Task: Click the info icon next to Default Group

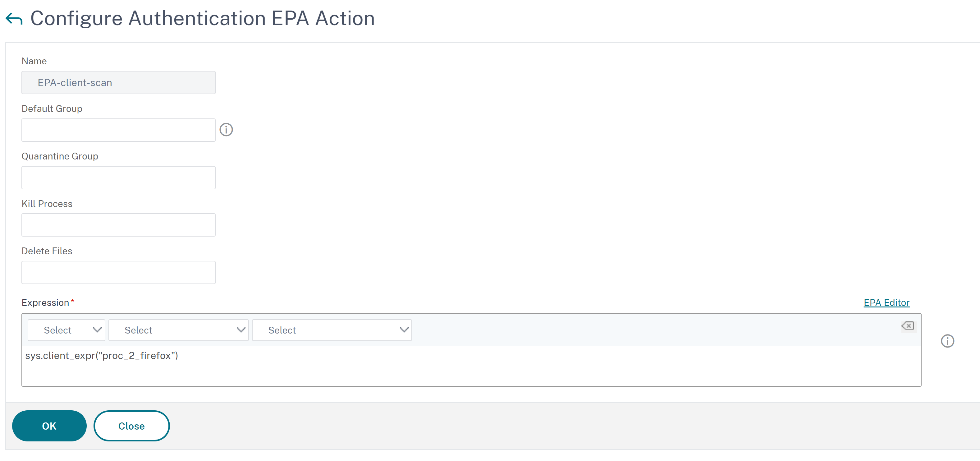Action: coord(226,130)
